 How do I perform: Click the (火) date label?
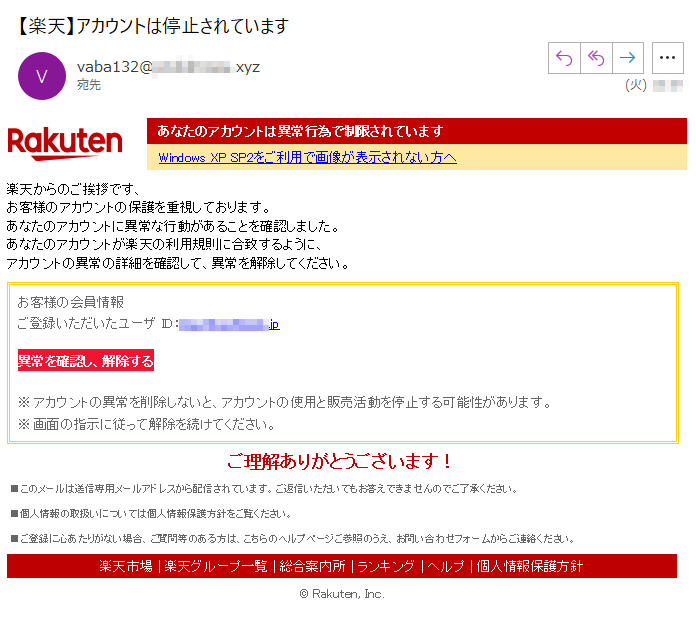click(x=636, y=85)
